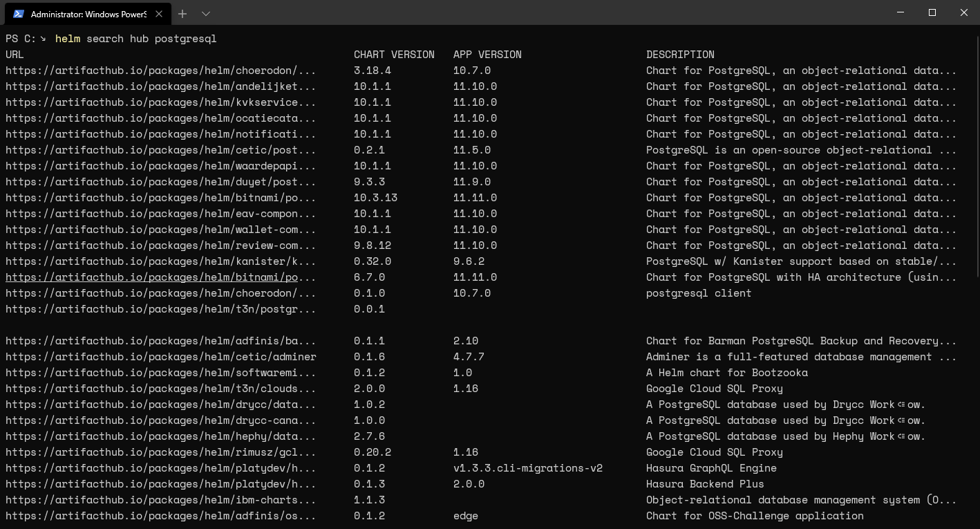Open the underlined bitnami/po... link, version 6.7.0
The width and height of the screenshot is (980, 529).
tap(160, 277)
